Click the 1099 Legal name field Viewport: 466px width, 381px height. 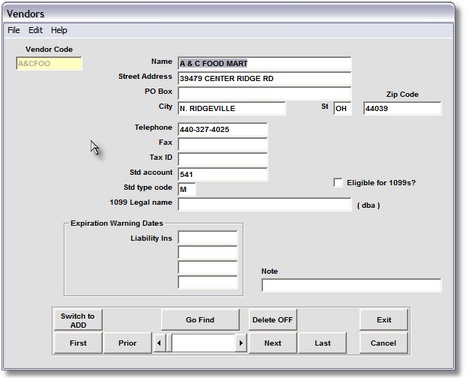[x=265, y=205]
